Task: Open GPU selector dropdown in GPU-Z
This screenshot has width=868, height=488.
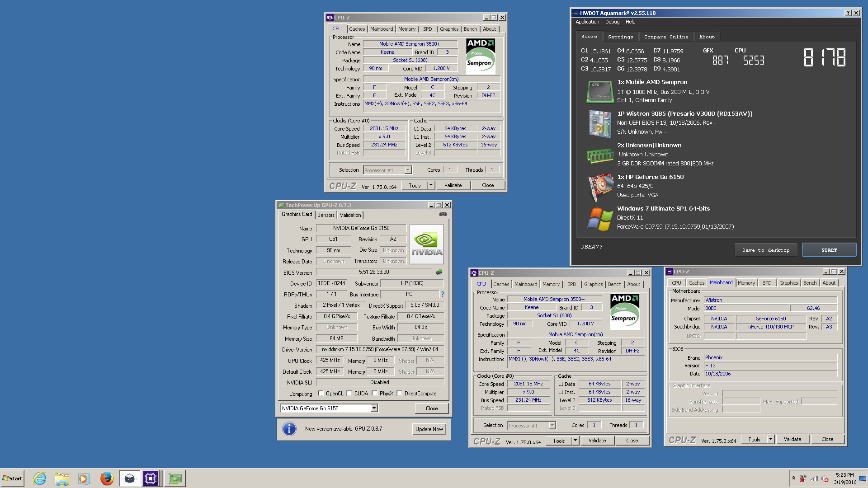Action: pyautogui.click(x=374, y=408)
